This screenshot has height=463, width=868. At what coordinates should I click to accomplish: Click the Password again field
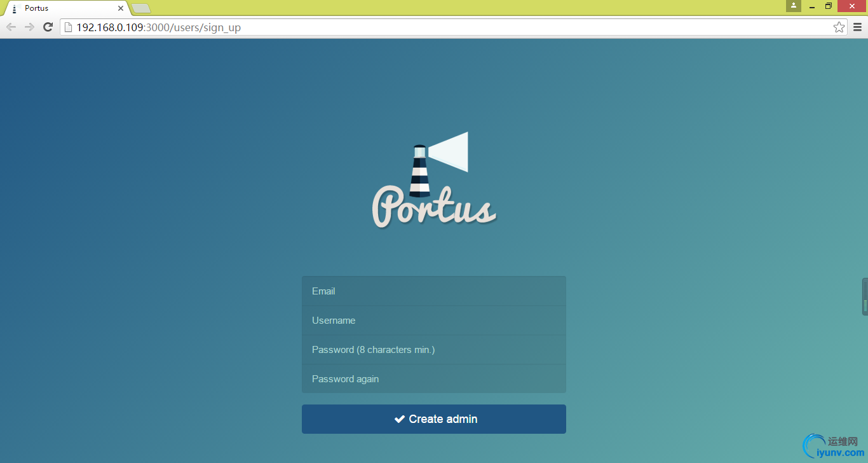pos(434,379)
